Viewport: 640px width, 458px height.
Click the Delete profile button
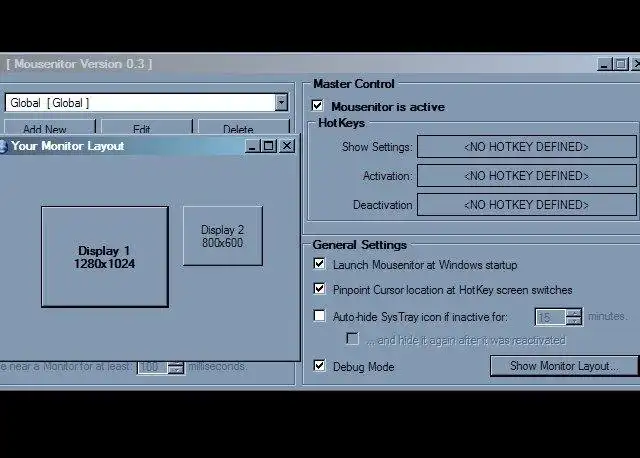point(244,127)
